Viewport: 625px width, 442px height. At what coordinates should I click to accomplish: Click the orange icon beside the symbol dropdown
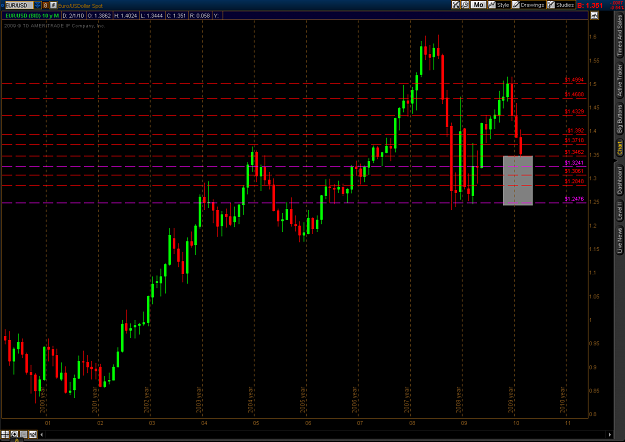(45, 5)
